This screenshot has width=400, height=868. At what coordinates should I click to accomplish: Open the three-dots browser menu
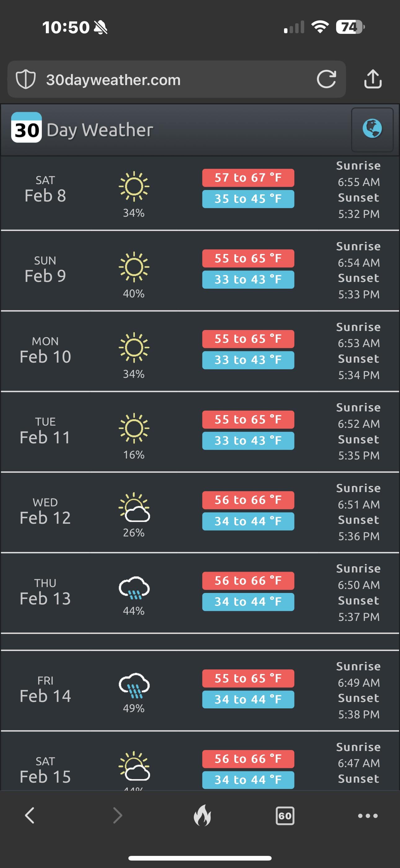(368, 816)
